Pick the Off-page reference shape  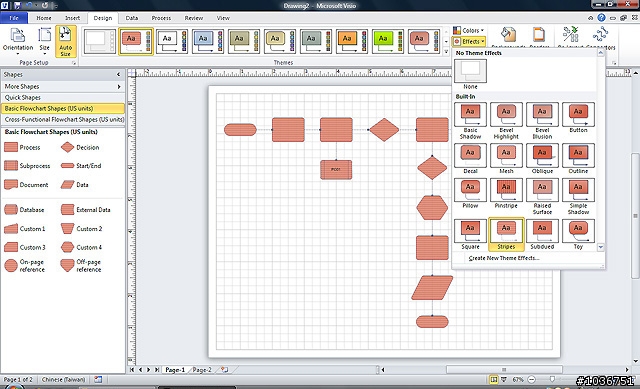point(81,265)
